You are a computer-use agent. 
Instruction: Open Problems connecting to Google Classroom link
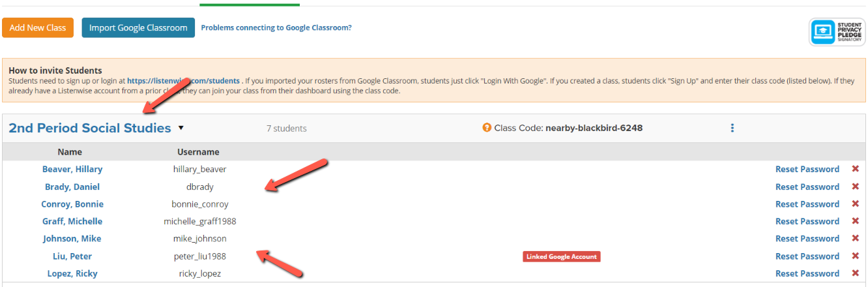click(276, 27)
